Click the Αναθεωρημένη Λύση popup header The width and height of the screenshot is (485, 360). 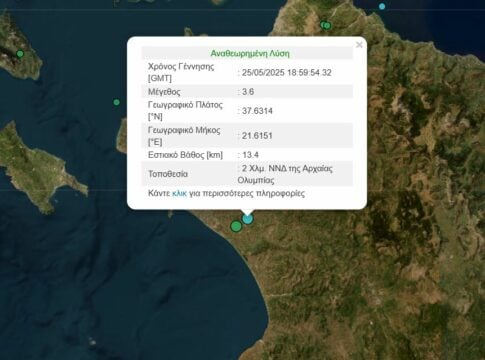tap(250, 53)
